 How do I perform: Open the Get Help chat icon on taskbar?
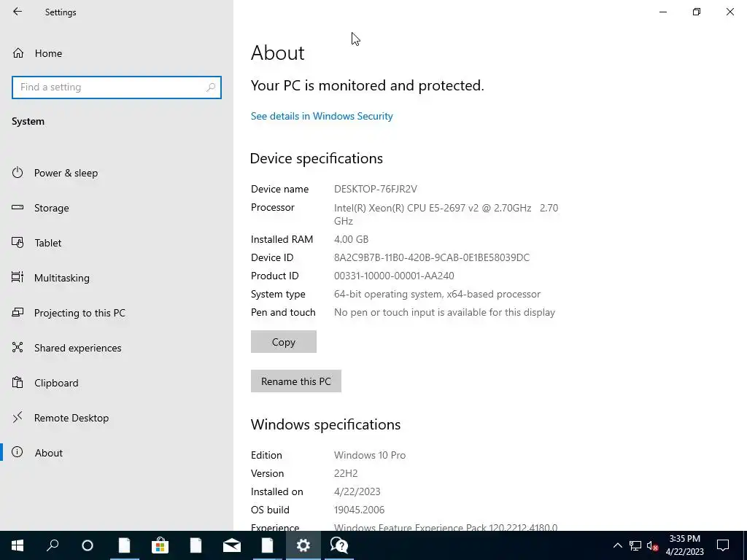click(x=338, y=545)
